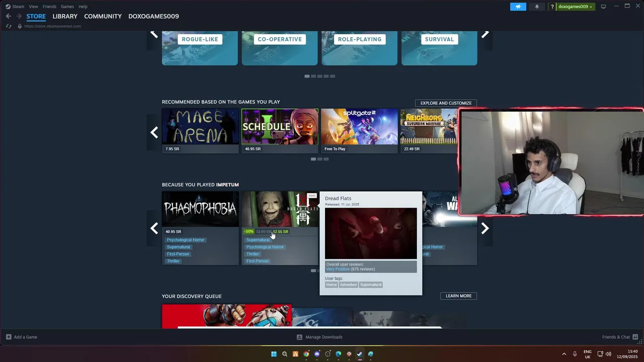Screen dimensions: 644x362
Task: Click Phasmophobia's First-Person tag
Action: pos(178,254)
